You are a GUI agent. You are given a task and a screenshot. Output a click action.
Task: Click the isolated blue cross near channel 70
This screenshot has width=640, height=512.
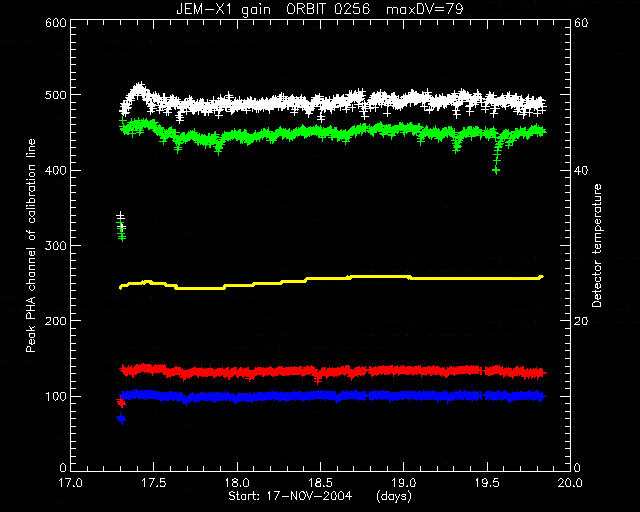pyautogui.click(x=121, y=419)
